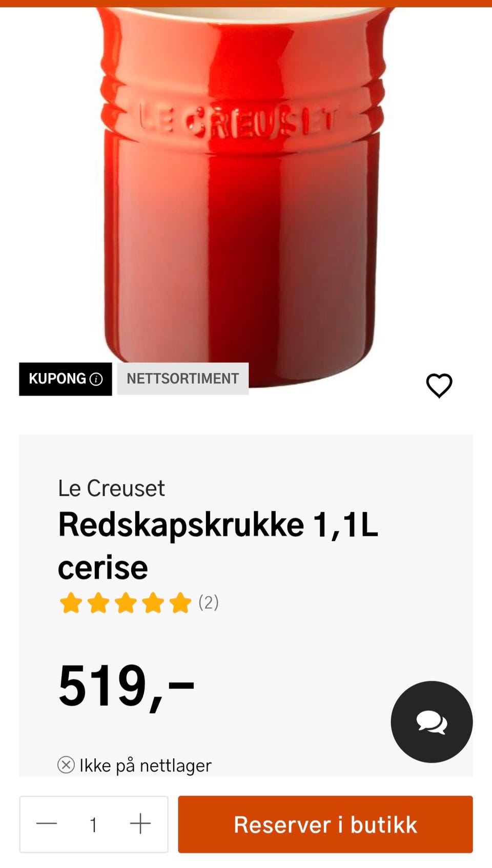
Task: Click the crossed-circle out-of-stock icon
Action: point(66,765)
